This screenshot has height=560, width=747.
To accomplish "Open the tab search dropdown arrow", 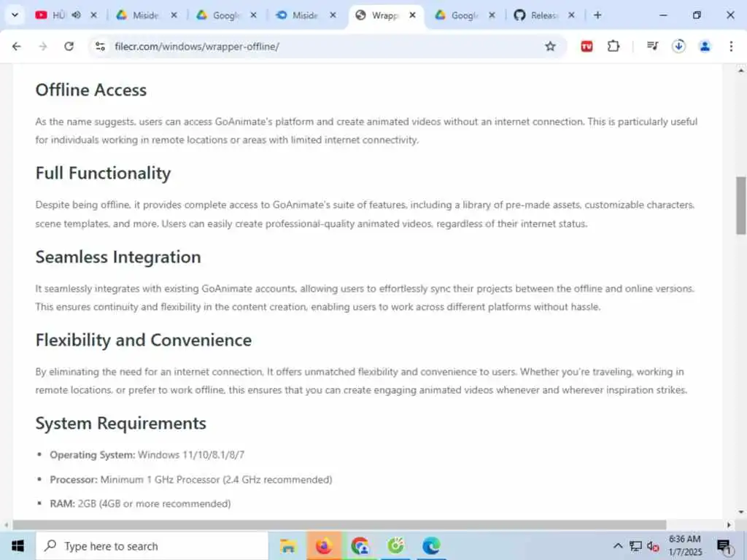I will (15, 15).
